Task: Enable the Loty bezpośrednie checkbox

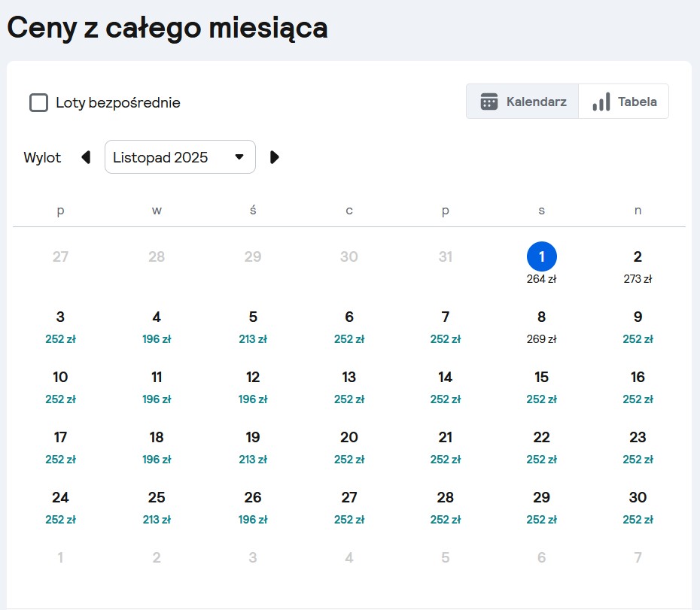Action: 39,102
